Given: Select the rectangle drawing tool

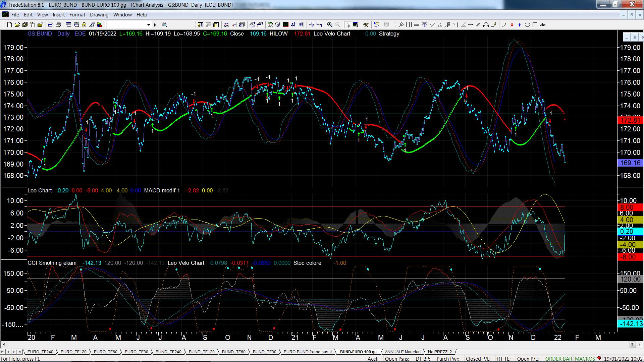Looking at the screenshot, I should 535,24.
